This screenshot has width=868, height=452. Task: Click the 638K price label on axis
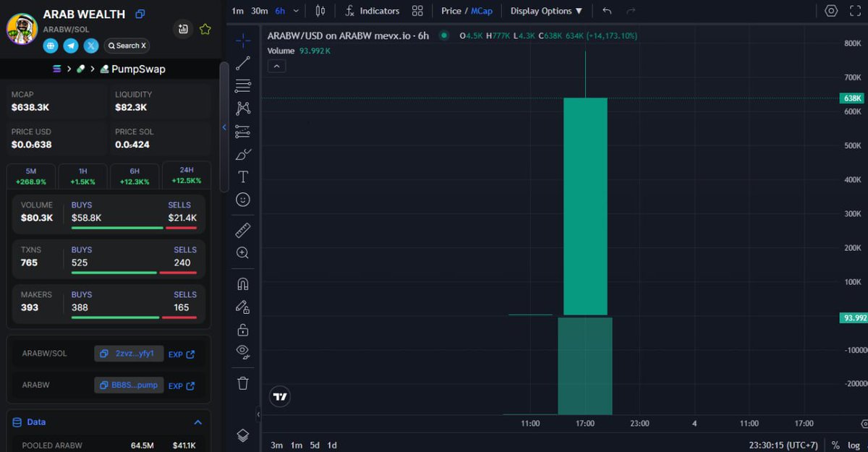point(852,98)
